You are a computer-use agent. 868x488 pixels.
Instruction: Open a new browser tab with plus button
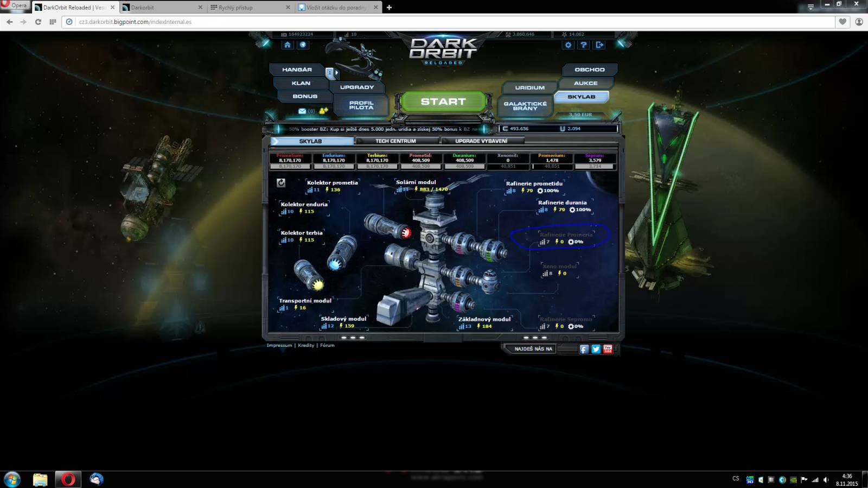[x=389, y=8]
